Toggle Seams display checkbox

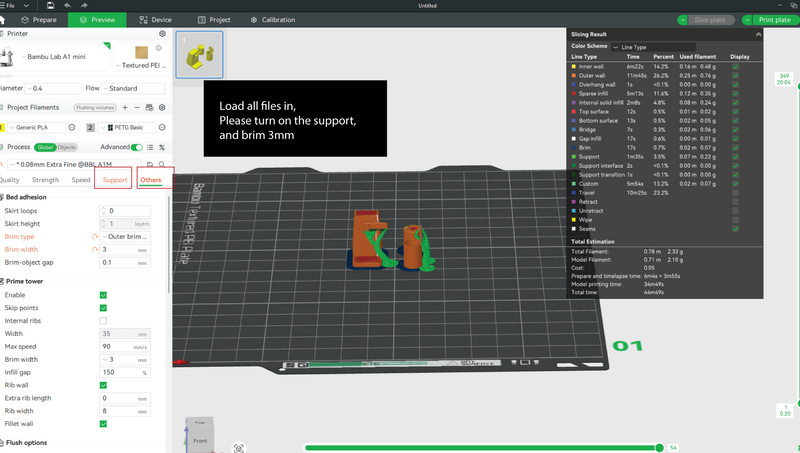point(735,229)
